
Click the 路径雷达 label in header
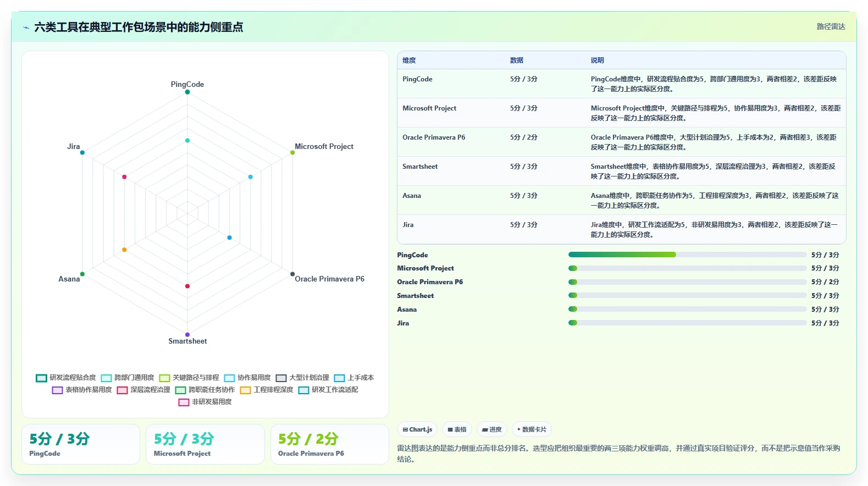pos(831,26)
